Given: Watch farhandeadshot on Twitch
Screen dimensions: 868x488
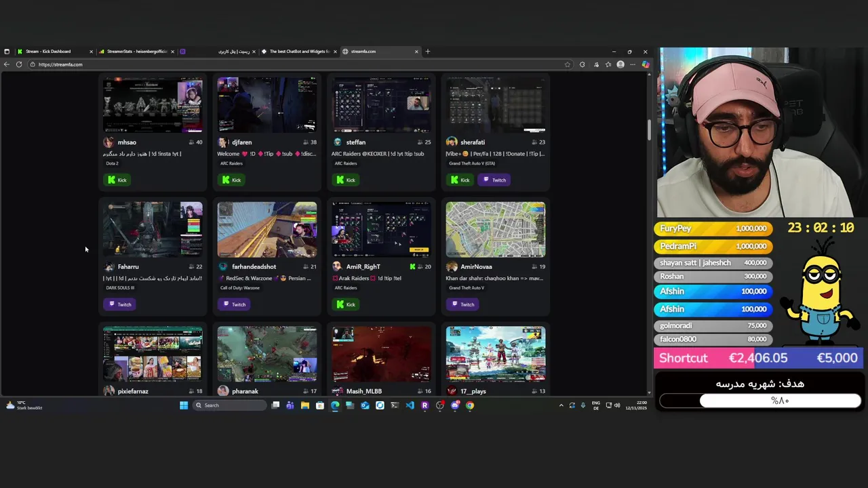Looking at the screenshot, I should [x=234, y=304].
